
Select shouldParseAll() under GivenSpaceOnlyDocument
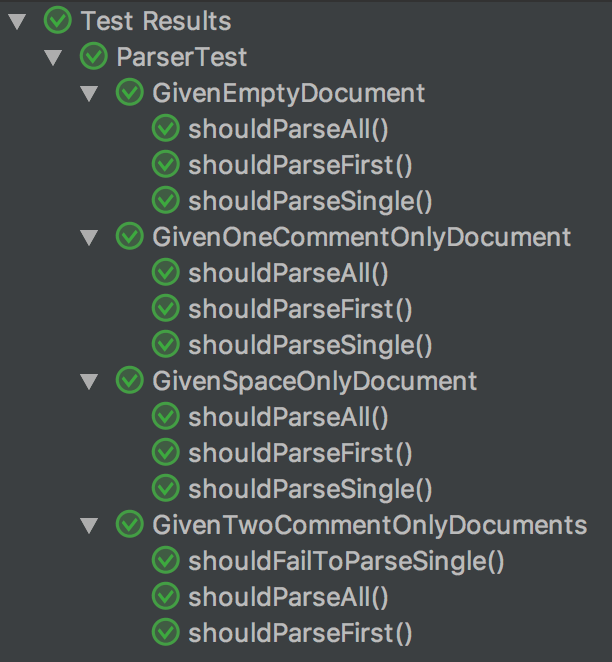[x=288, y=417]
